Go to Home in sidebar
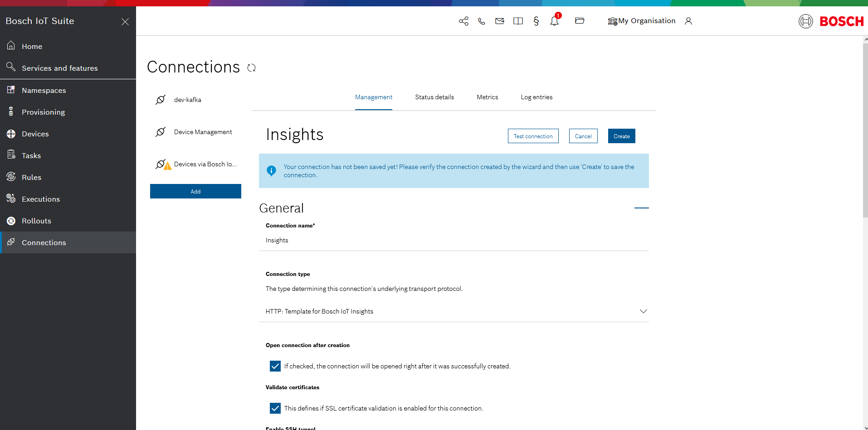Image resolution: width=868 pixels, height=430 pixels. [68, 46]
